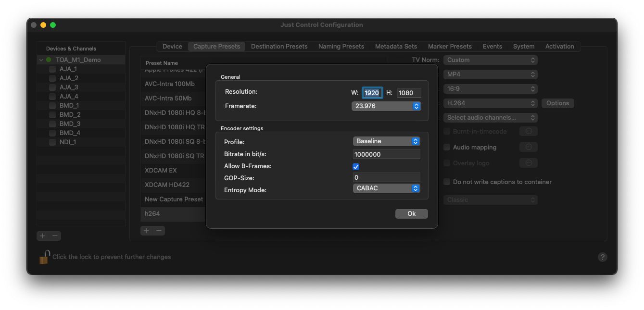Toggle the BMD_3 channel checkbox

(x=52, y=124)
